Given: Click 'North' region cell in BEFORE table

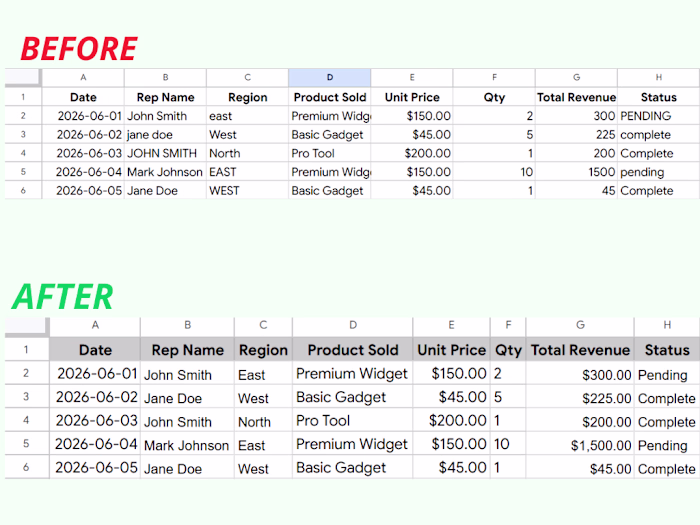Looking at the screenshot, I should [247, 153].
